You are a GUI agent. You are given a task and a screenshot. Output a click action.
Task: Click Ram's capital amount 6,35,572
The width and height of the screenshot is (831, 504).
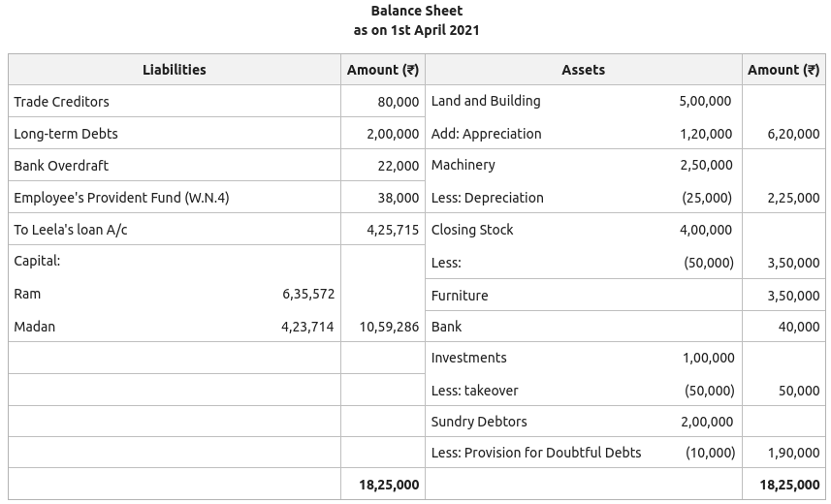click(x=308, y=294)
